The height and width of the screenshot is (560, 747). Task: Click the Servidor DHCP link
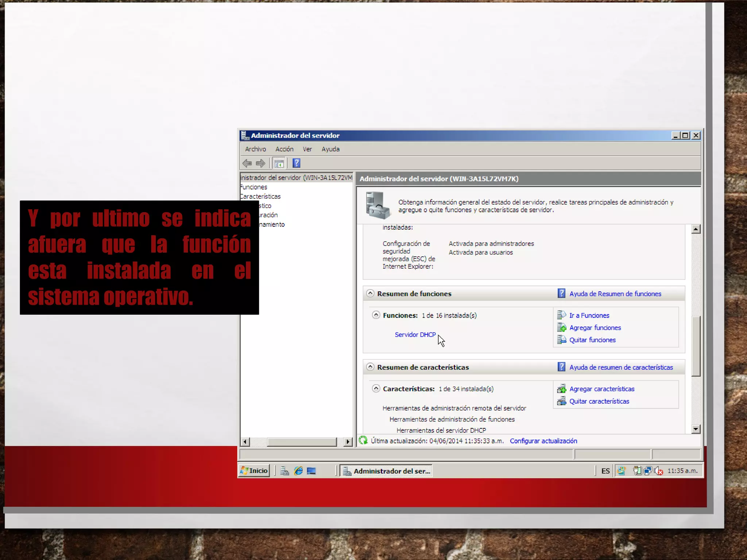415,334
